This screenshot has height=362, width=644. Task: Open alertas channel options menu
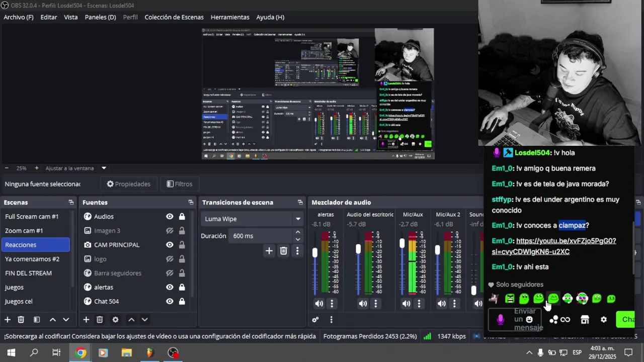click(332, 304)
